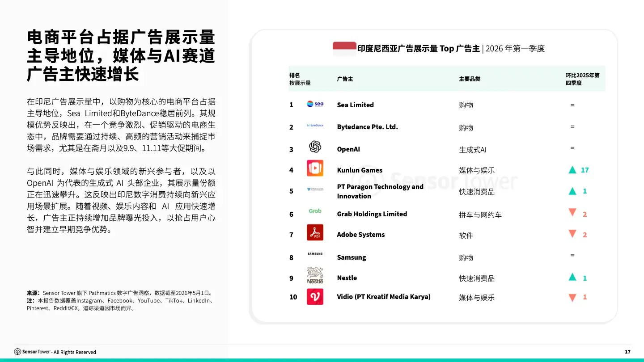The height and width of the screenshot is (362, 644).
Task: Click the ByteDance logo icon
Action: tap(315, 126)
